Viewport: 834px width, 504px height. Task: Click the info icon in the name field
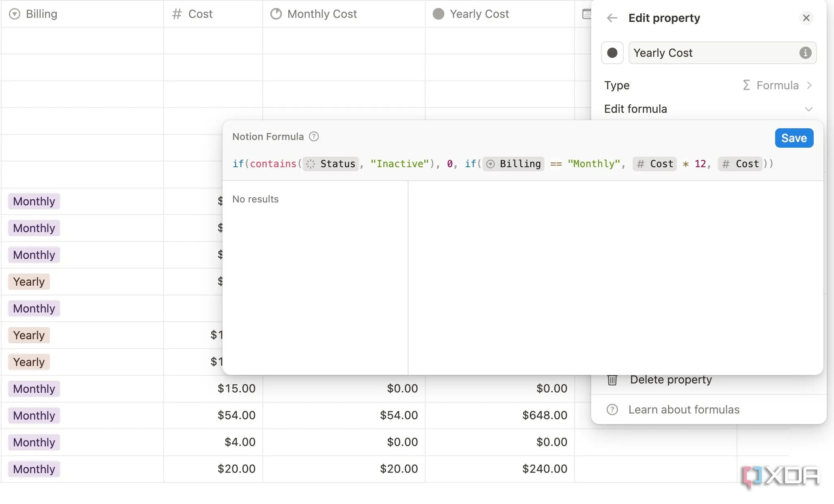pos(805,53)
